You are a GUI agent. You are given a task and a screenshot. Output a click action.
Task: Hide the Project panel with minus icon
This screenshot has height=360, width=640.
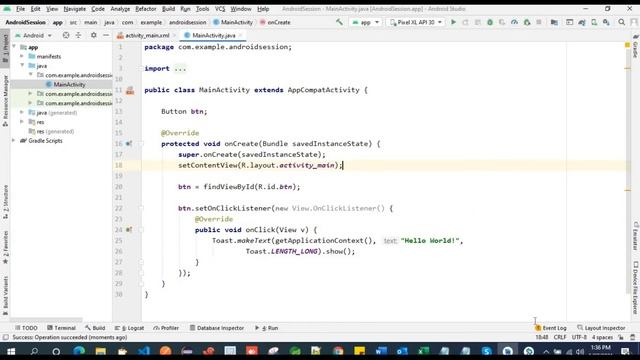pos(106,36)
